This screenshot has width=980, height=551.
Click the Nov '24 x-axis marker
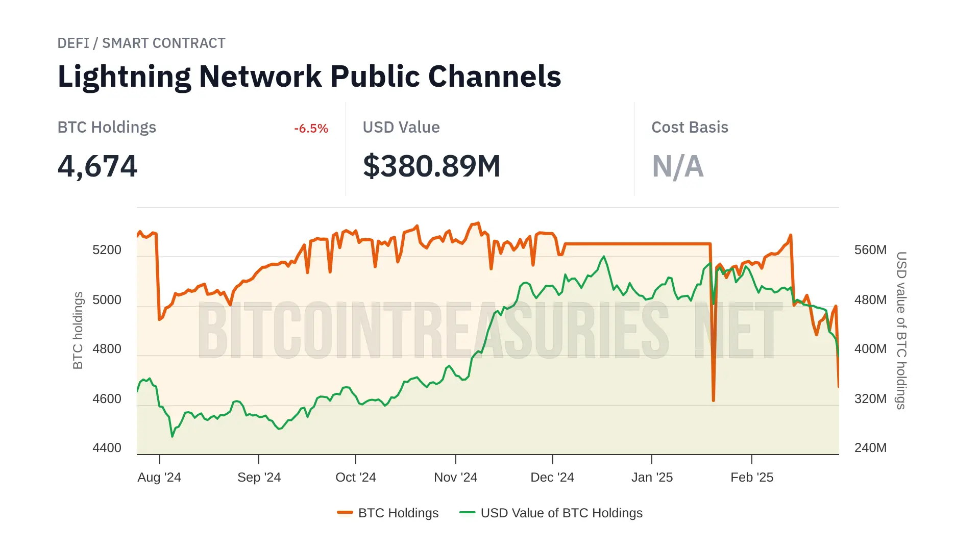pyautogui.click(x=455, y=478)
